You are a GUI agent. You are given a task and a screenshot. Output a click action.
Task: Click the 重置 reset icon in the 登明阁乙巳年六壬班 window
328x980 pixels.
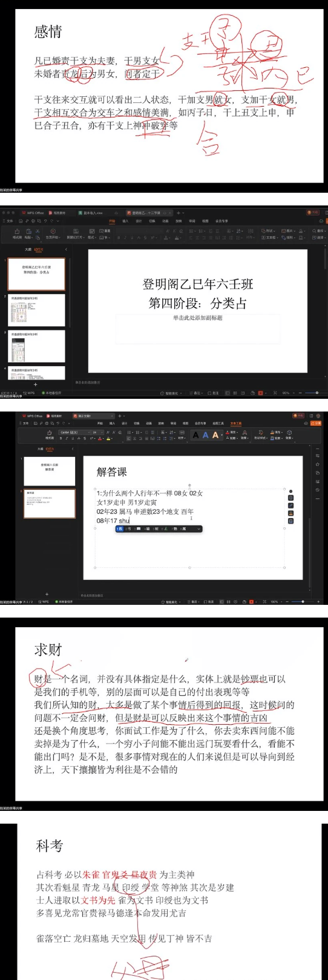pos(104,230)
